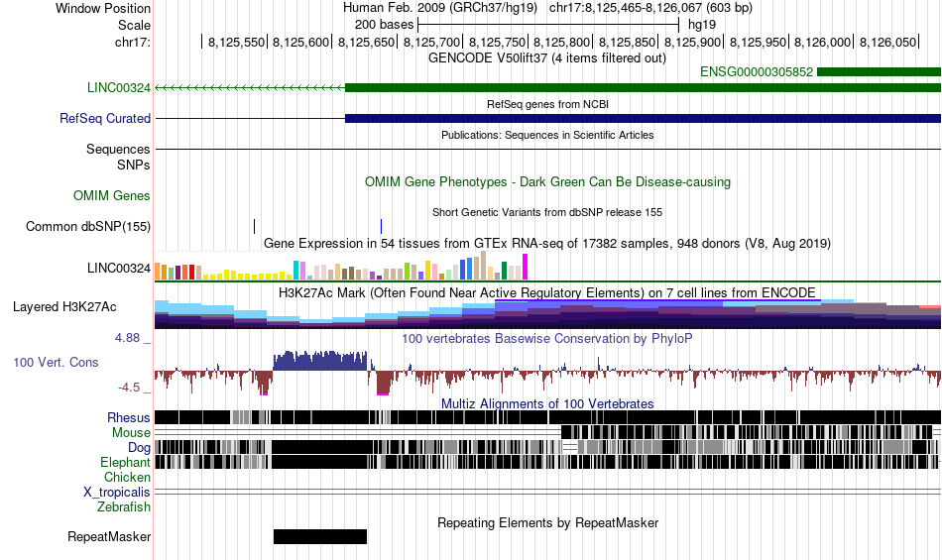Click the H3K27Ac layered signal graph
This screenshot has height=560, width=942.
(548, 314)
